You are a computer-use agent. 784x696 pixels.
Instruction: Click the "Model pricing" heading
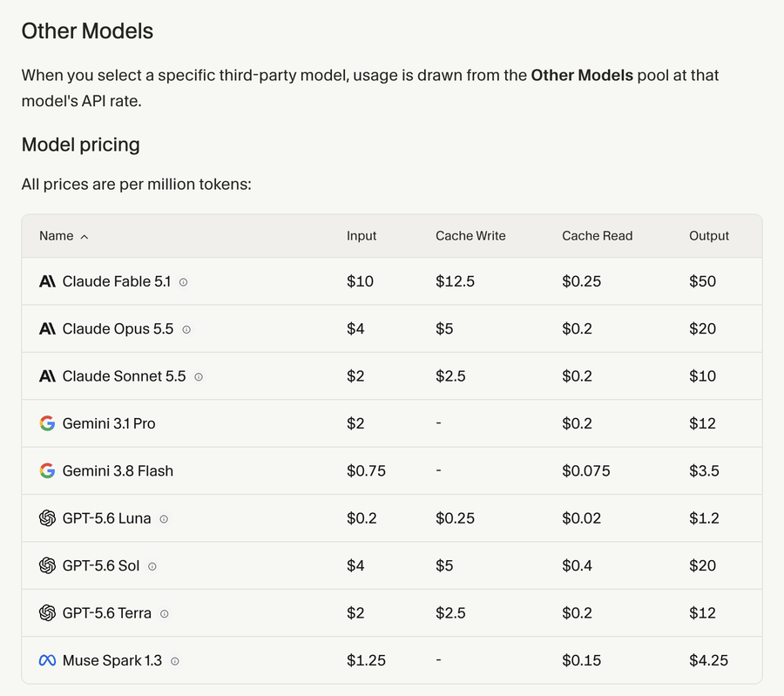click(80, 145)
